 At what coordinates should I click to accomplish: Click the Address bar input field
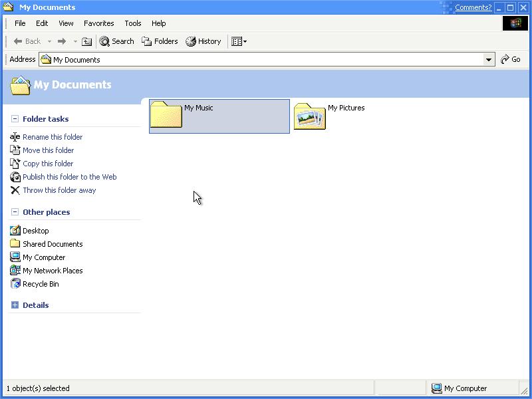click(266, 60)
